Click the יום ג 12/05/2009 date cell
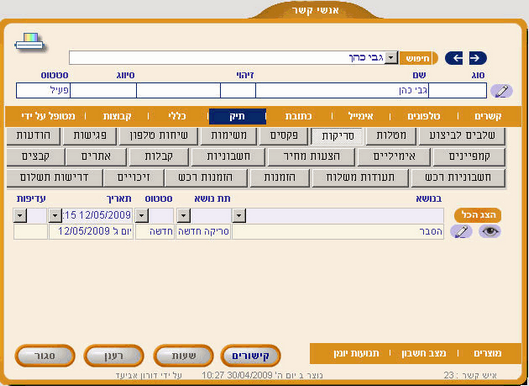The height and width of the screenshot is (386, 529). coord(91,232)
